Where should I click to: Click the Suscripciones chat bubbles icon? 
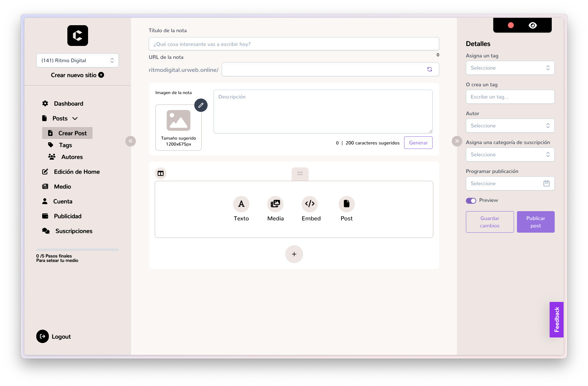[46, 231]
